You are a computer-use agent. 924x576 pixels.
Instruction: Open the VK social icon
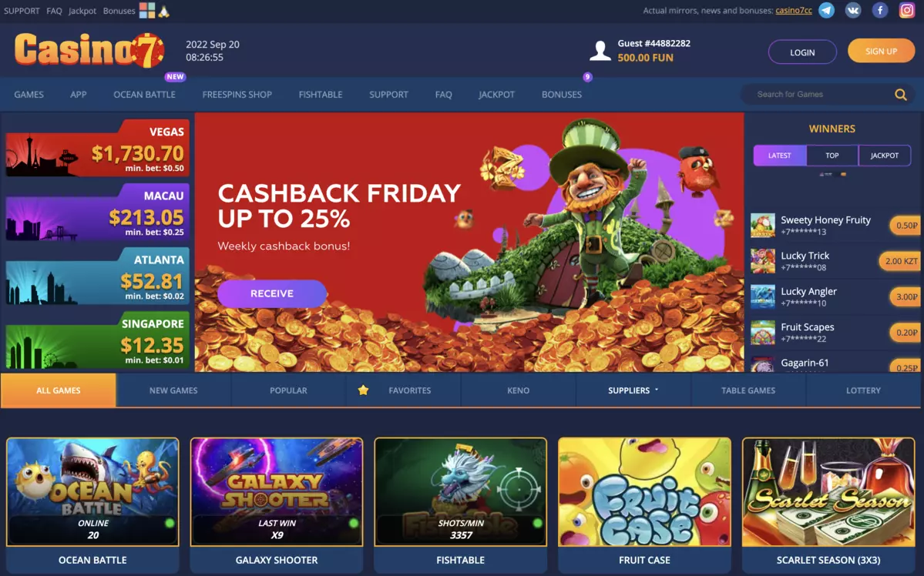pyautogui.click(x=852, y=10)
